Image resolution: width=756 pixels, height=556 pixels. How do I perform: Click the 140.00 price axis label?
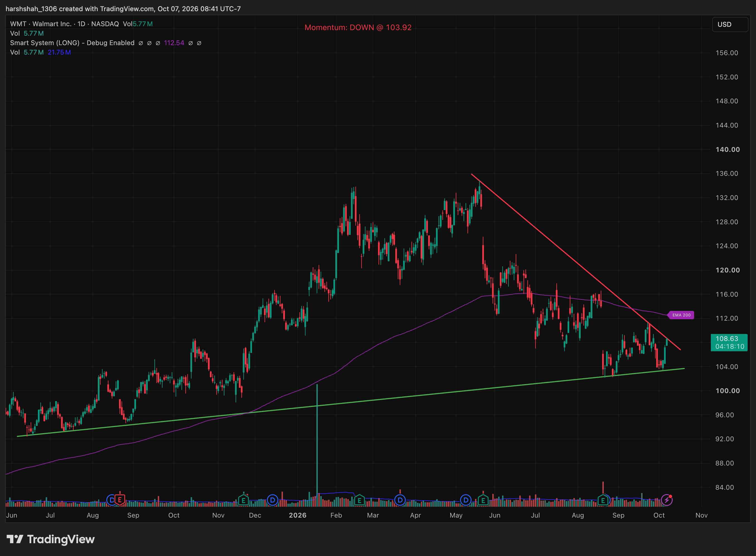tap(727, 149)
